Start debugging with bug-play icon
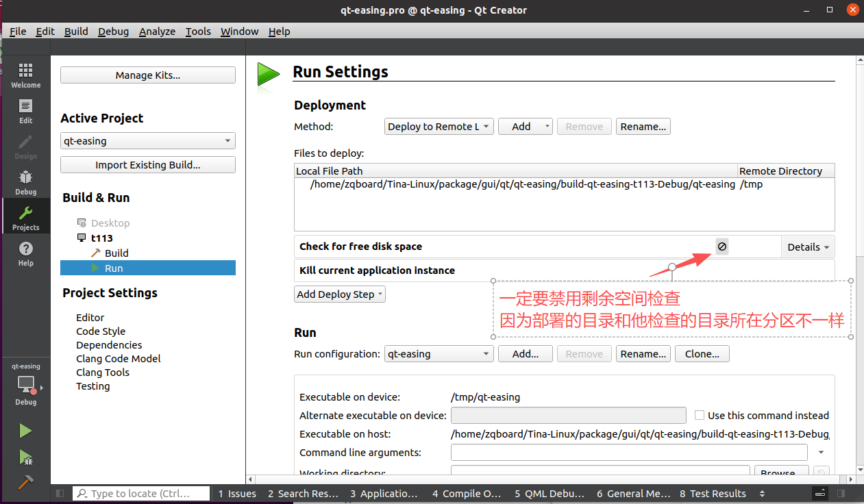Screen dimensions: 864x504 25,457
